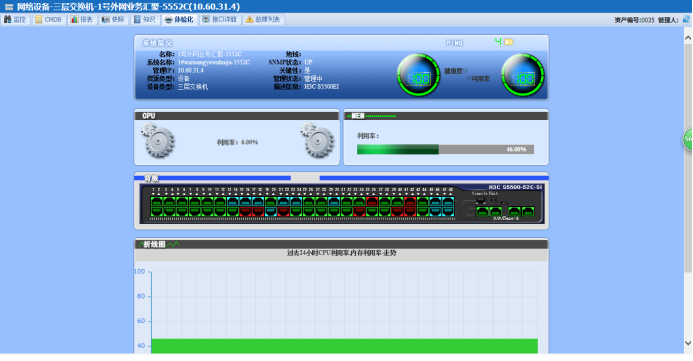This screenshot has height=361, width=693.
Task: Click the 折线图 chart panel header
Action: coord(341,244)
